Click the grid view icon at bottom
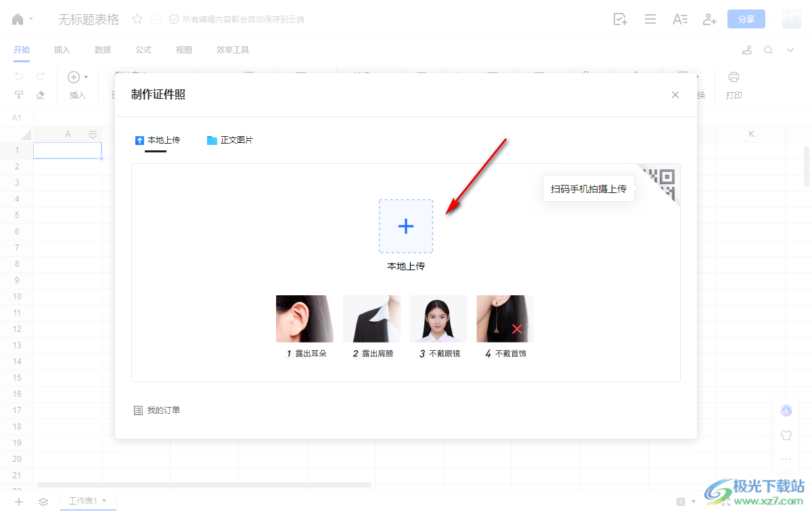Screen dimensions: 812x512 681,502
